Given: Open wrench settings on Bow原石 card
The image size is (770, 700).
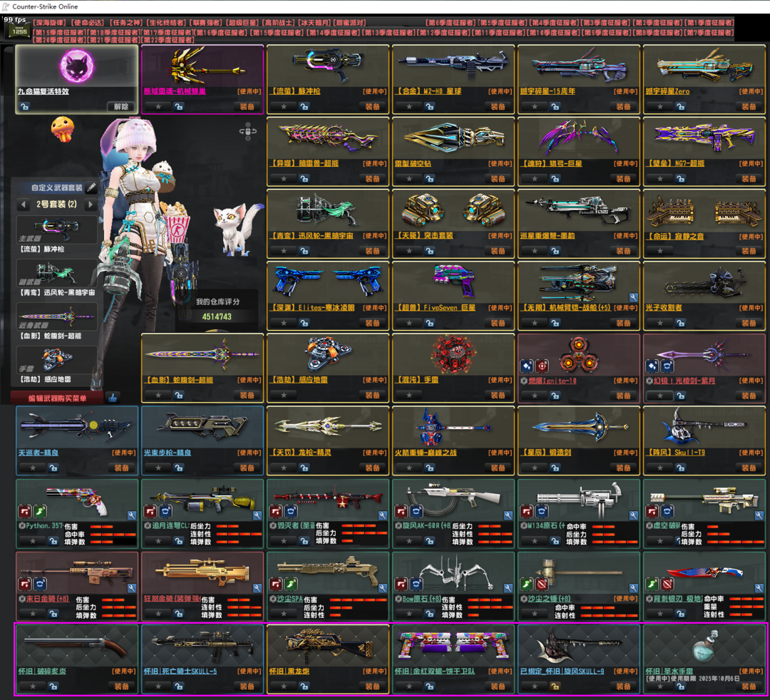Looking at the screenshot, I should (508, 588).
